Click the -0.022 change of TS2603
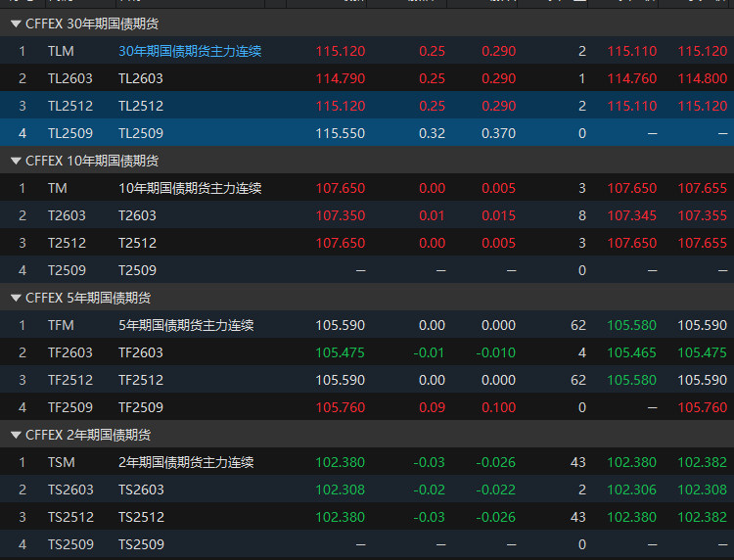The height and width of the screenshot is (560, 734). point(496,490)
